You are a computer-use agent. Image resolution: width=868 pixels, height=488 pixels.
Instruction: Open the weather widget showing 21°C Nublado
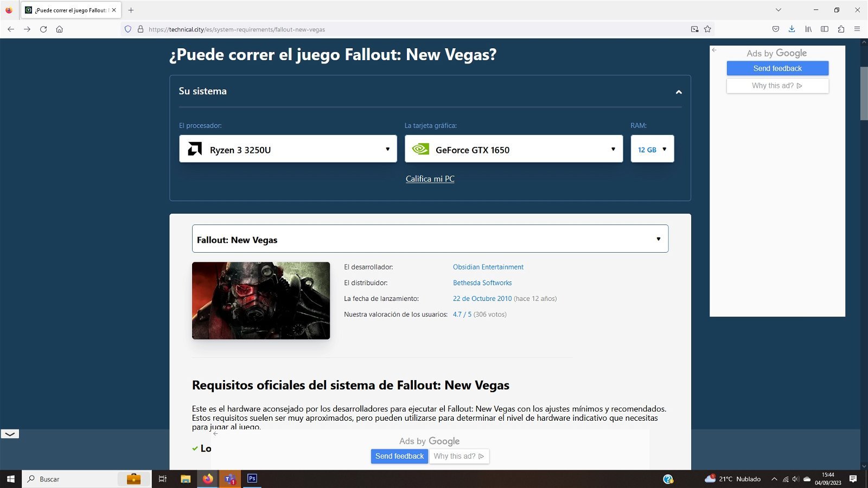732,479
